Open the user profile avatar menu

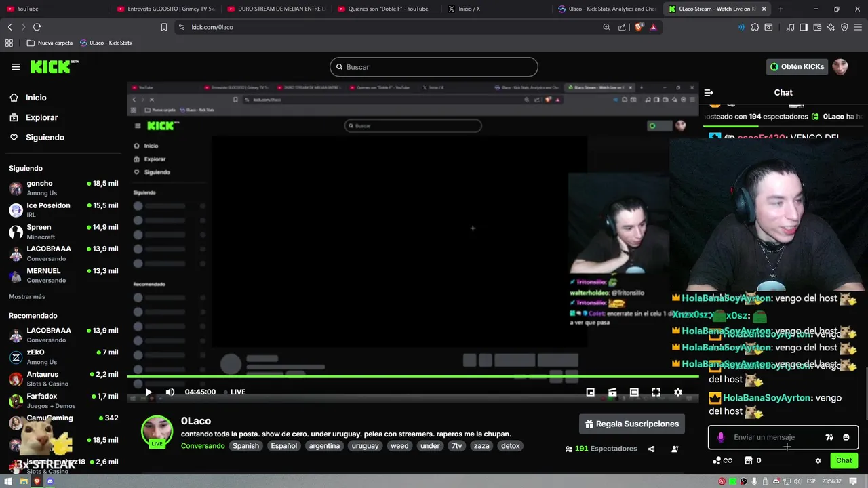point(840,66)
